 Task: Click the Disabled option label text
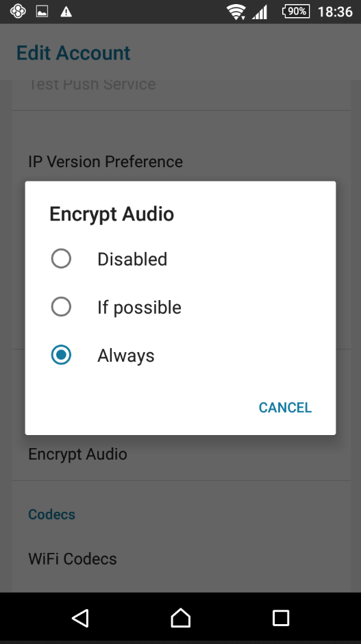[x=132, y=259]
